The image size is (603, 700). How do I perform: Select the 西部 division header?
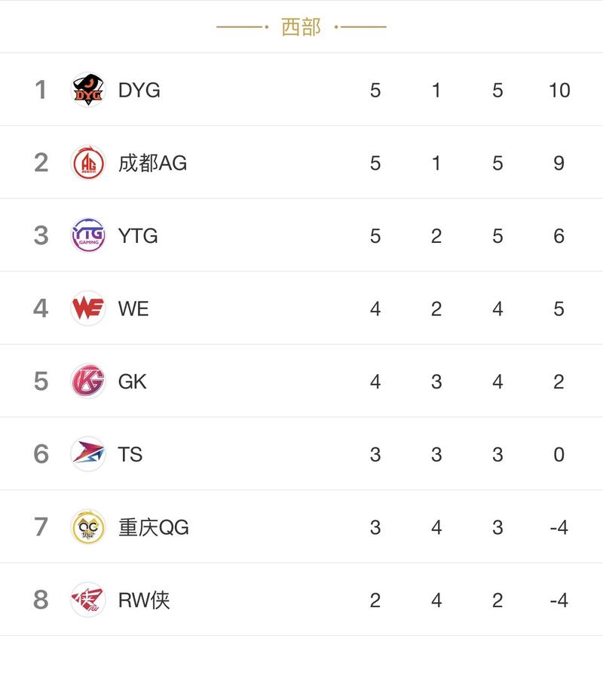(301, 27)
